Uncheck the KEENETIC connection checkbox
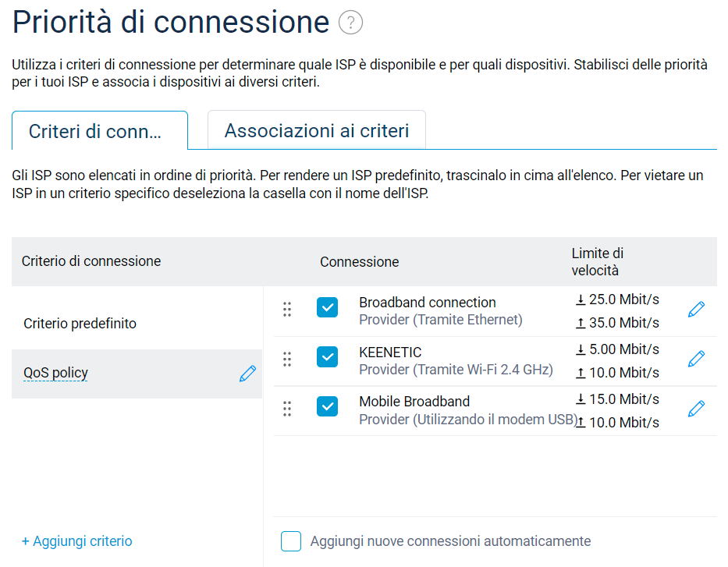The image size is (728, 567). (328, 357)
